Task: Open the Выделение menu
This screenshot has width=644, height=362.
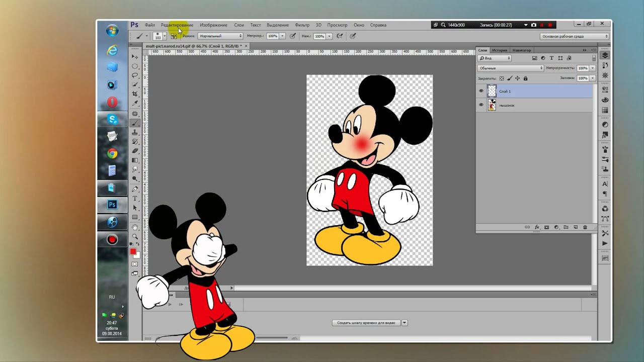Action: coord(278,25)
